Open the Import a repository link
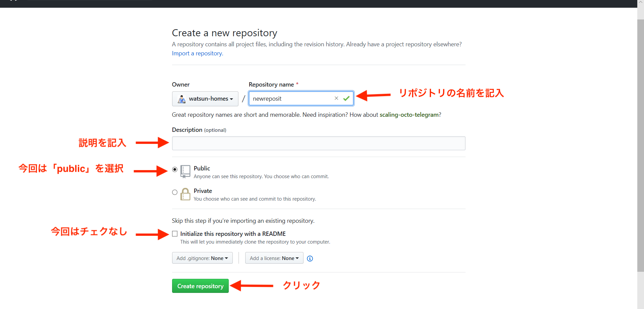This screenshot has width=644, height=309. tap(197, 53)
